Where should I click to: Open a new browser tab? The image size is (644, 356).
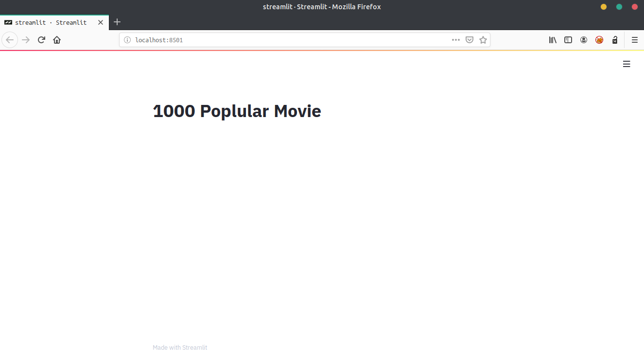click(x=117, y=22)
